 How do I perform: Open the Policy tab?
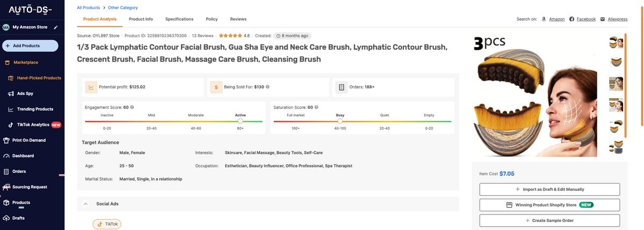click(x=212, y=19)
